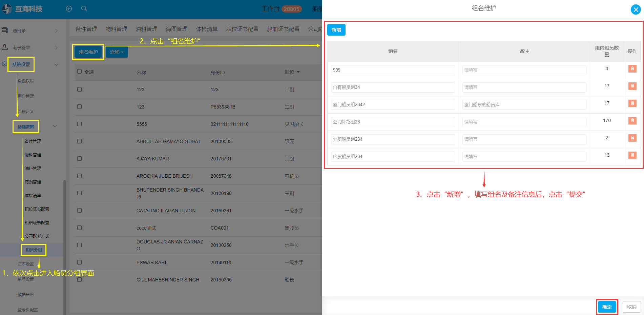Click the collapse sidebar arrow icon
The image size is (644, 315).
click(x=69, y=9)
